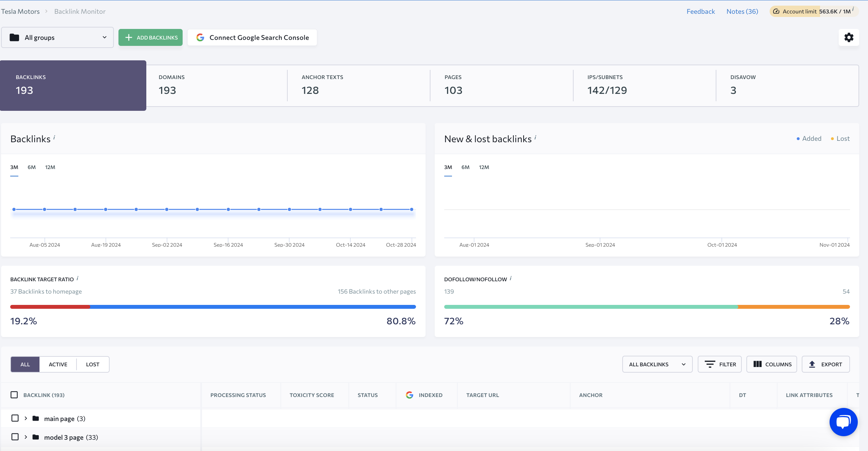Select 3M on the Backlinks chart
This screenshot has height=451, width=868.
pos(14,167)
